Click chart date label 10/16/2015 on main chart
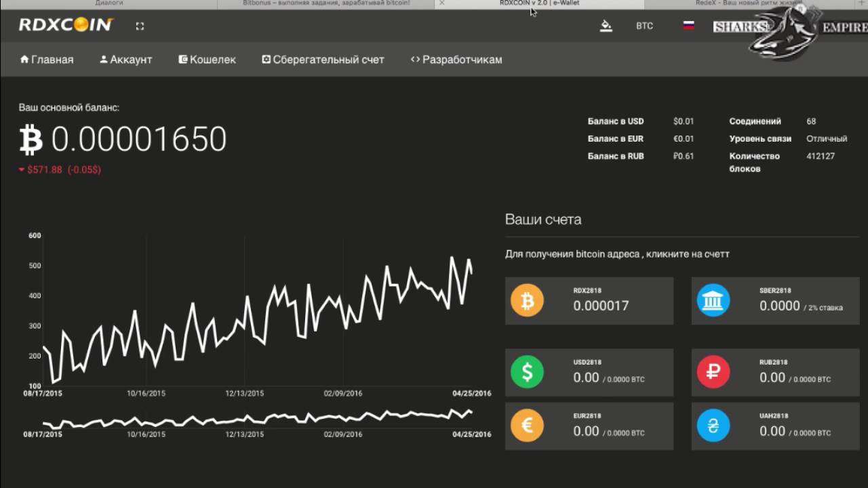This screenshot has width=868, height=488. tap(146, 393)
